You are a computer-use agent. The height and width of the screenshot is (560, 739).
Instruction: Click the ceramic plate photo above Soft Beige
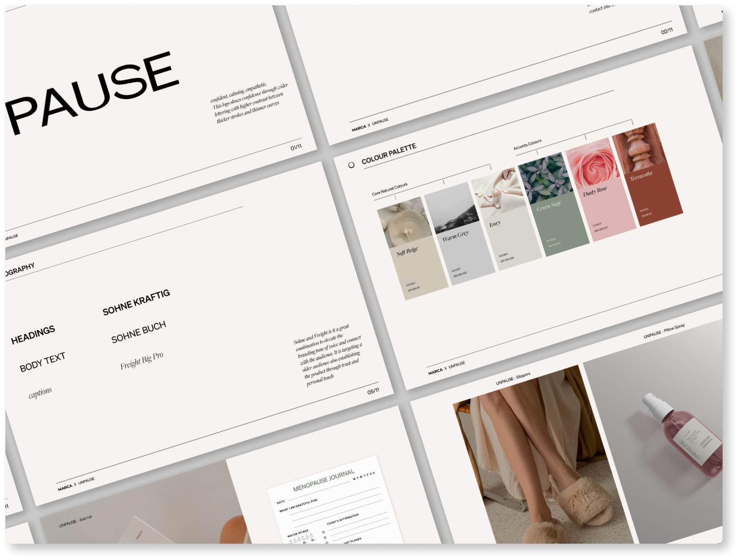point(405,222)
